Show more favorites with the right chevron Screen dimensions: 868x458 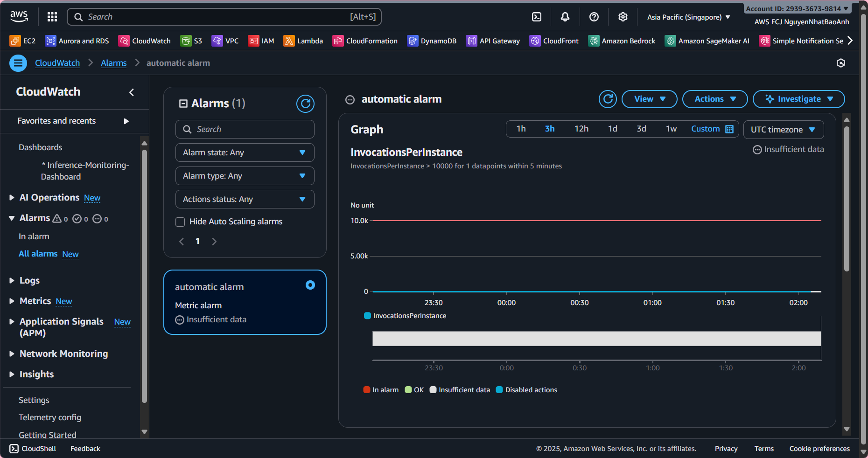[x=850, y=41]
